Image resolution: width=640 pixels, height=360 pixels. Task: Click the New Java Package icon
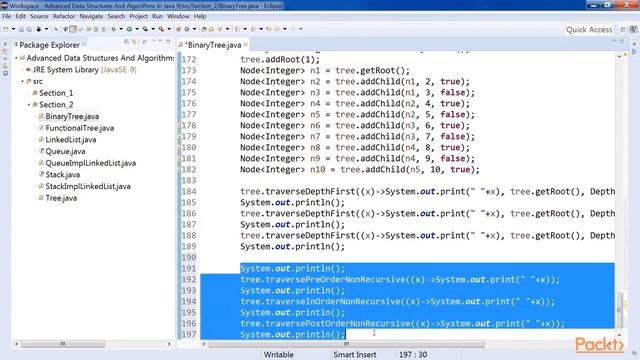pyautogui.click(x=178, y=29)
